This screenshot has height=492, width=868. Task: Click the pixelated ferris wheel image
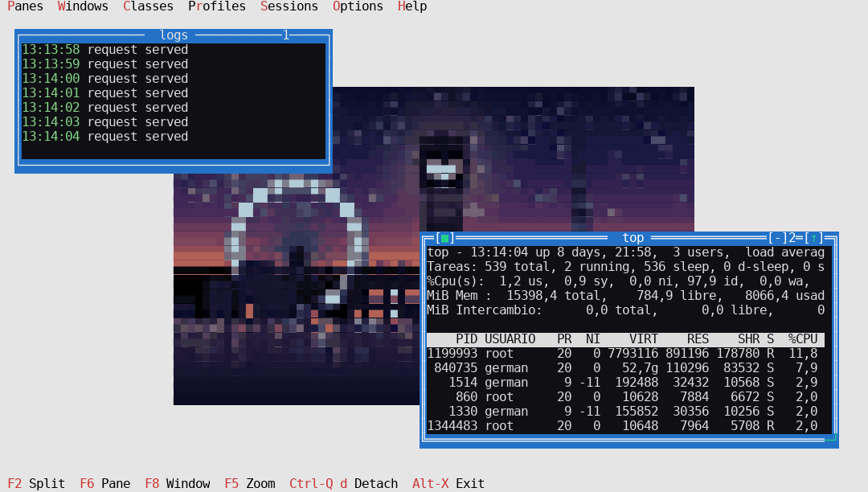tap(297, 246)
